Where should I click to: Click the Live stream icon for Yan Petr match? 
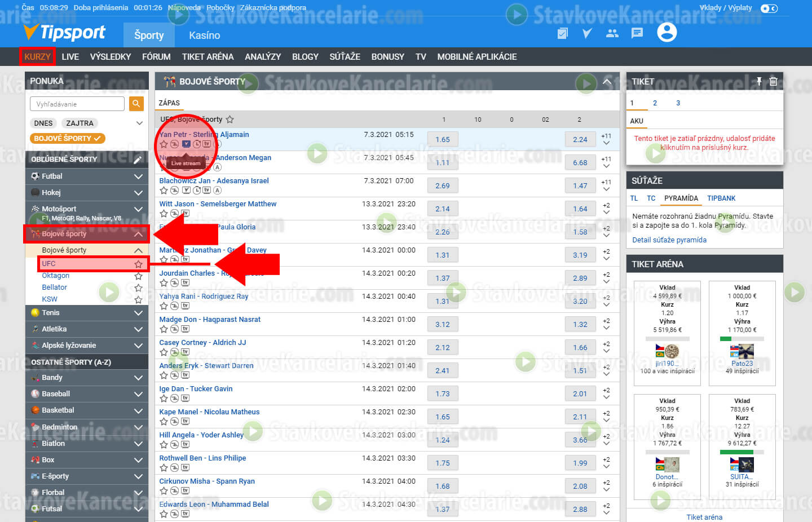coord(186,144)
